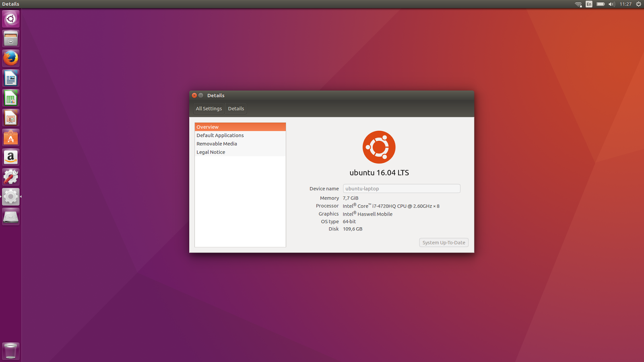
Task: Launch the Amazon app from the launcher
Action: pyautogui.click(x=10, y=157)
